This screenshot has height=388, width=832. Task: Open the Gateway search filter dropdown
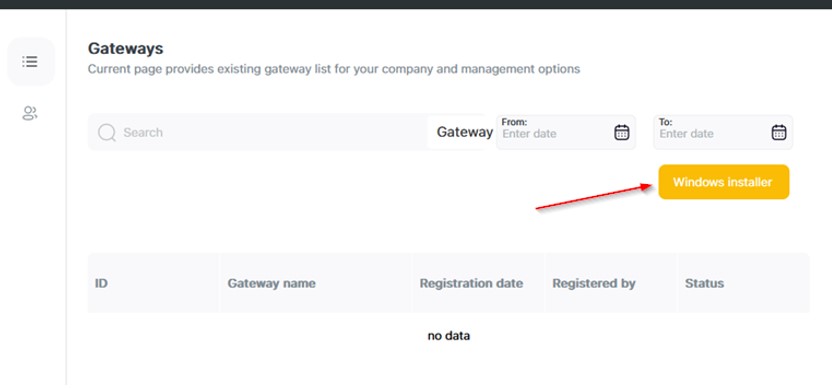tap(461, 132)
